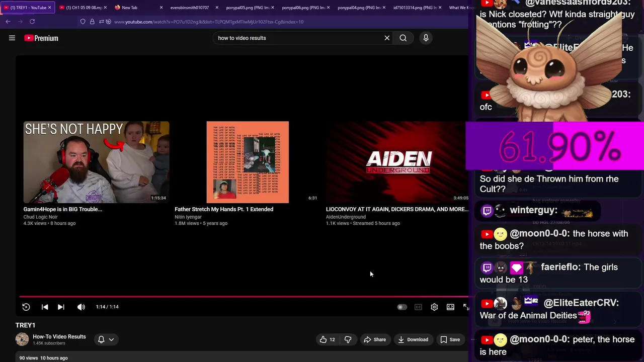Click the red video progress bar
This screenshot has height=362, width=644.
click(244, 297)
